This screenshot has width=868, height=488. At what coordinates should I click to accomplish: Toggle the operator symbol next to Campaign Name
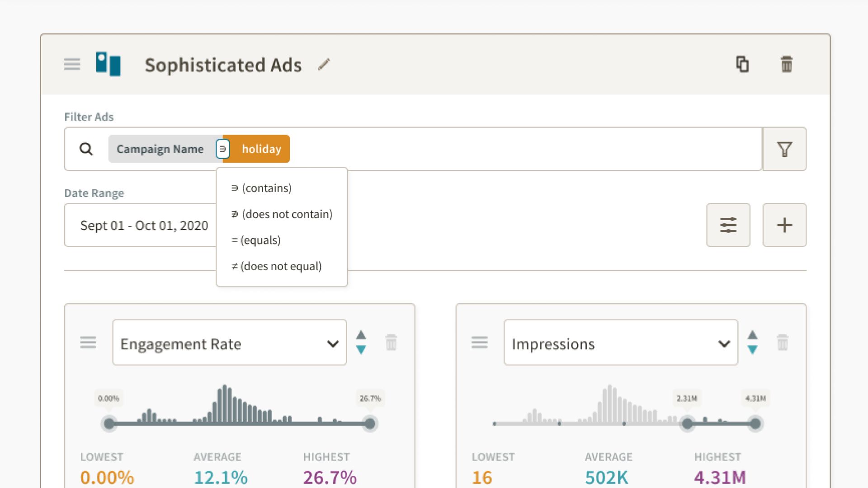(x=222, y=149)
